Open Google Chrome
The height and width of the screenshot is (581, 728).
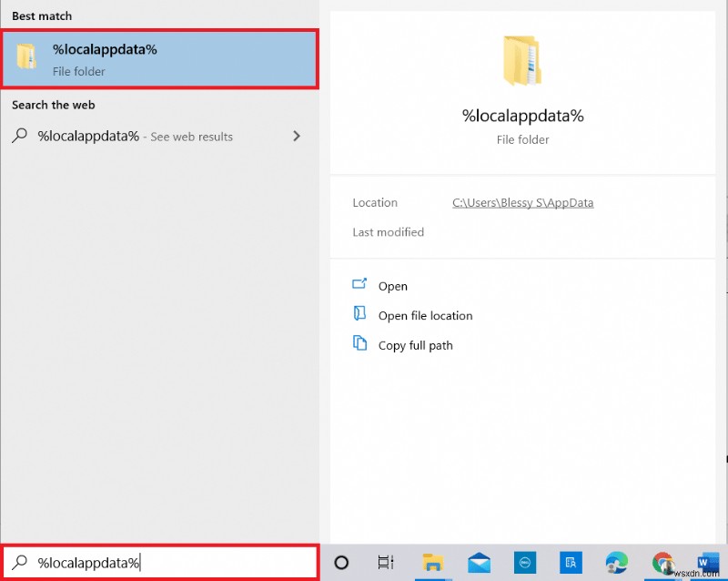(661, 562)
